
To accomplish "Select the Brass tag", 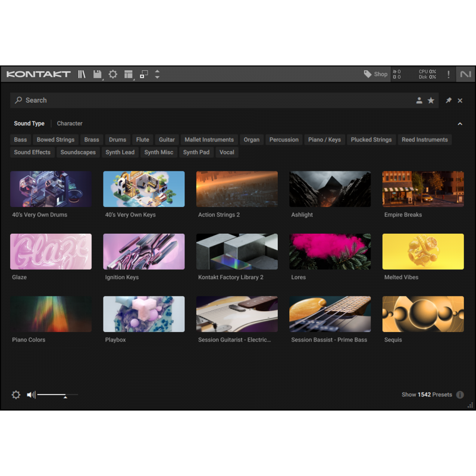I will point(92,140).
